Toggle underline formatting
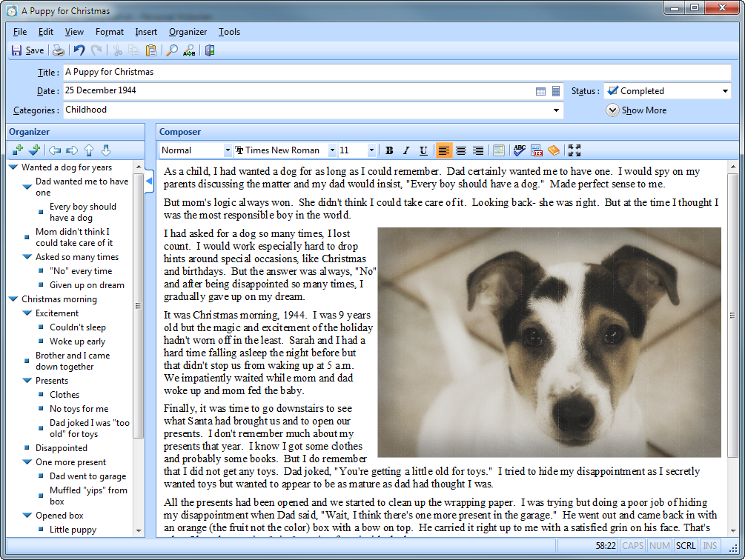Viewport: 745px width, 560px height. coord(423,150)
